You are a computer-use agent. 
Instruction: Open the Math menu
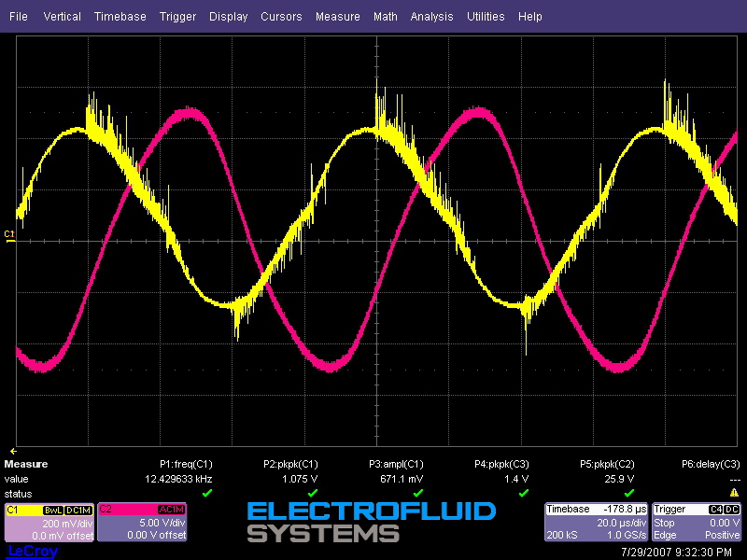coord(386,16)
